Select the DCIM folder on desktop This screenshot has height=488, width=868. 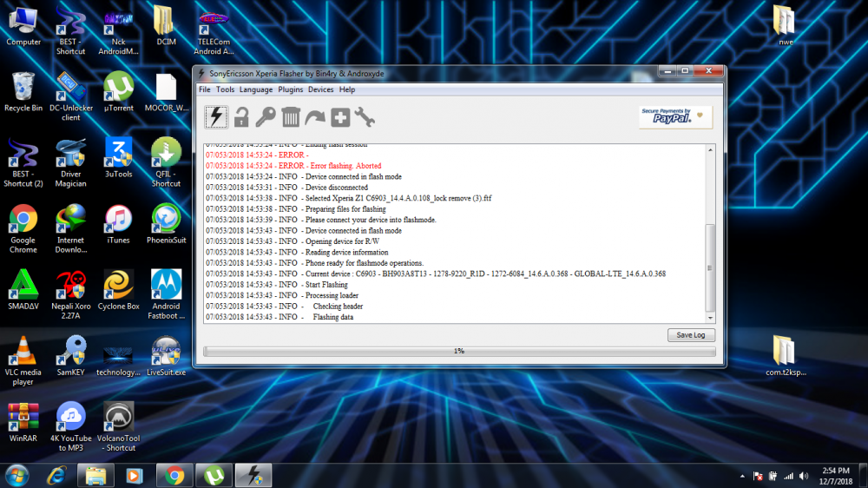coord(166,26)
